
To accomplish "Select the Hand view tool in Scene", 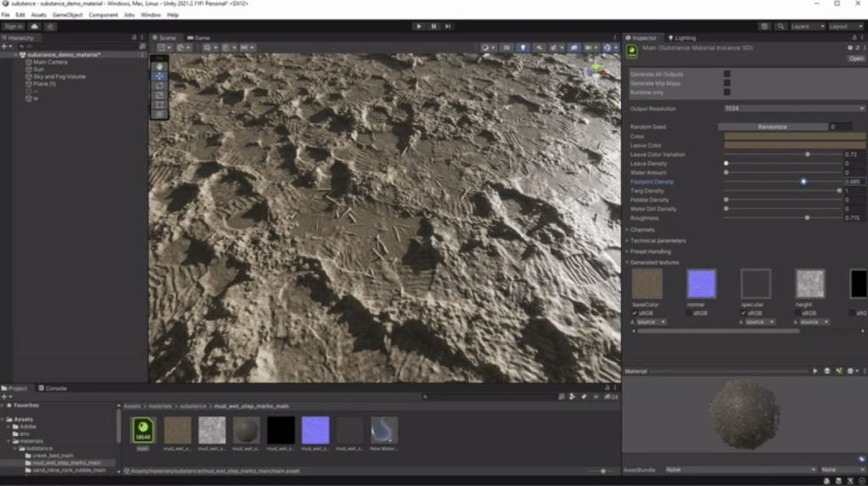I will [160, 66].
